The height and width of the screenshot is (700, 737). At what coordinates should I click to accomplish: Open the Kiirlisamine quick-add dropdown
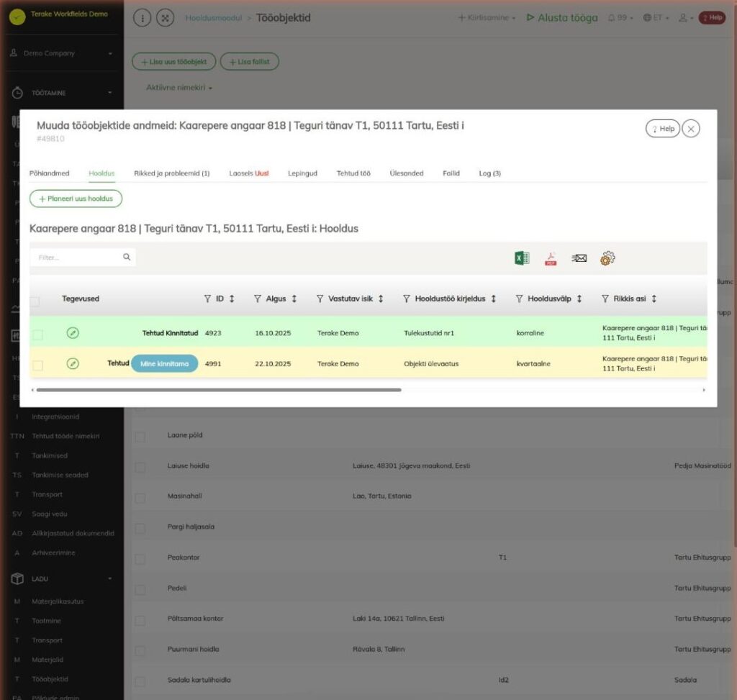pyautogui.click(x=487, y=17)
